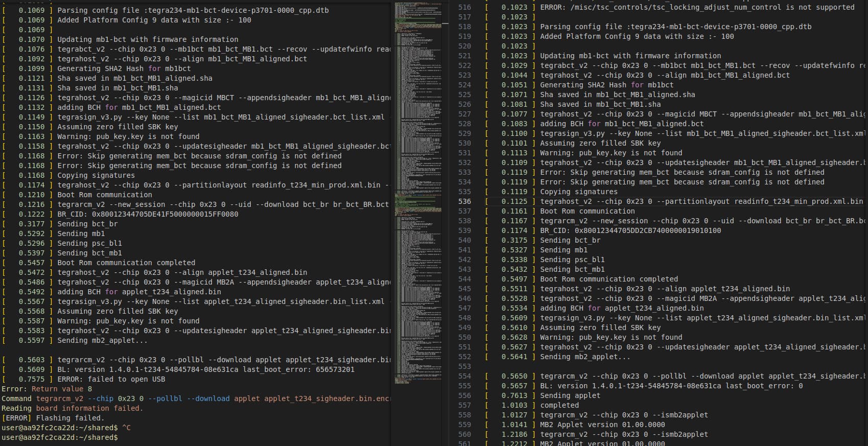The height and width of the screenshot is (446, 868).
Task: Select line number 553, the blank line
Action: coord(464,366)
